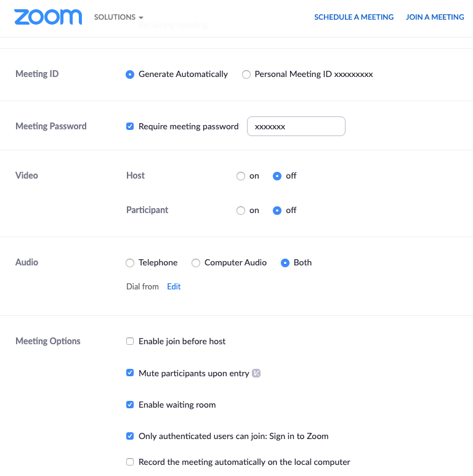Check Enable join before host
This screenshot has height=476, width=473.
click(130, 341)
